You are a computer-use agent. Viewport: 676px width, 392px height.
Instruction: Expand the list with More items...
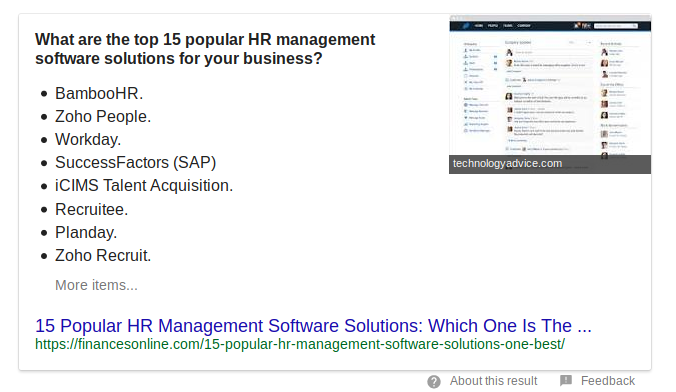coord(96,285)
